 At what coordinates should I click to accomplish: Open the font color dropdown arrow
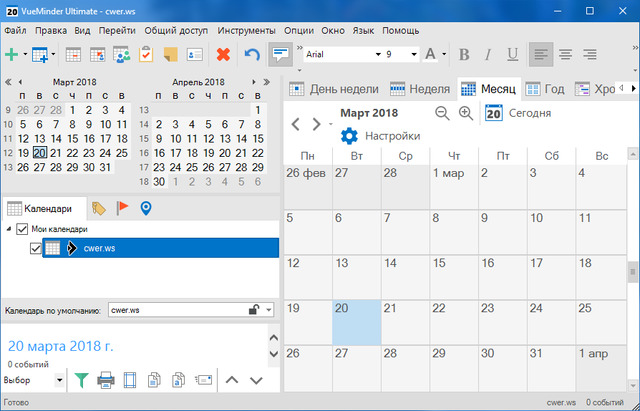coord(444,54)
